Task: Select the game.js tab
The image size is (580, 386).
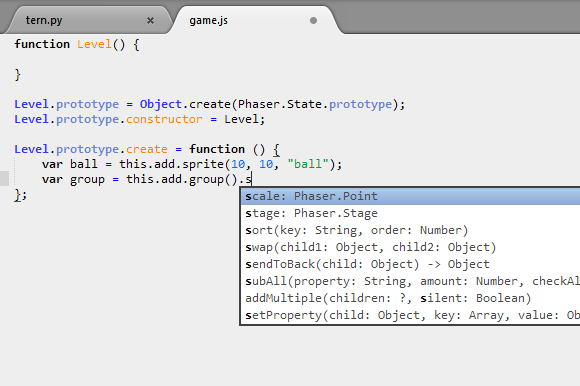Action: point(208,21)
